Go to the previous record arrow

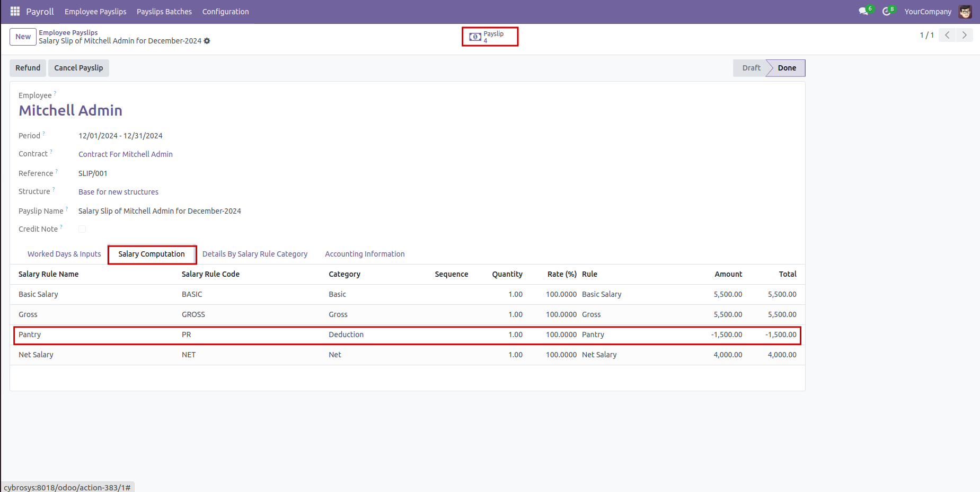(947, 35)
